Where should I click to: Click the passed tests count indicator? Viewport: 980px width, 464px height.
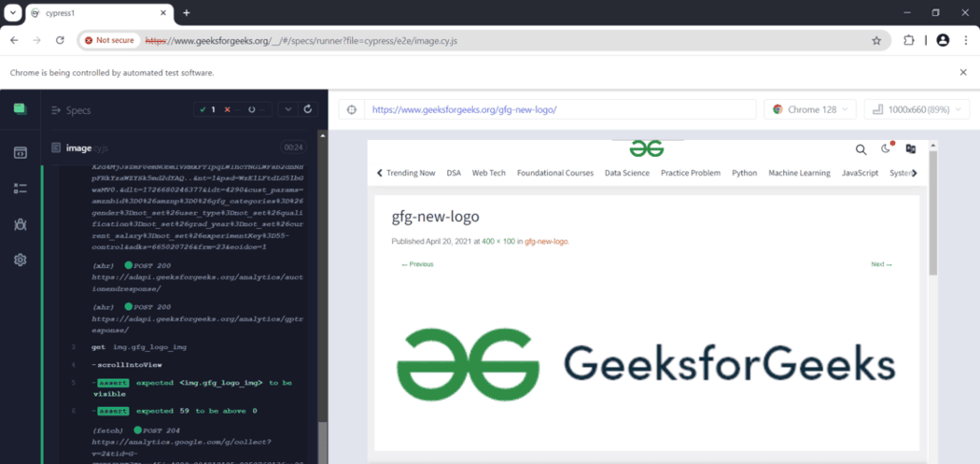[x=207, y=109]
